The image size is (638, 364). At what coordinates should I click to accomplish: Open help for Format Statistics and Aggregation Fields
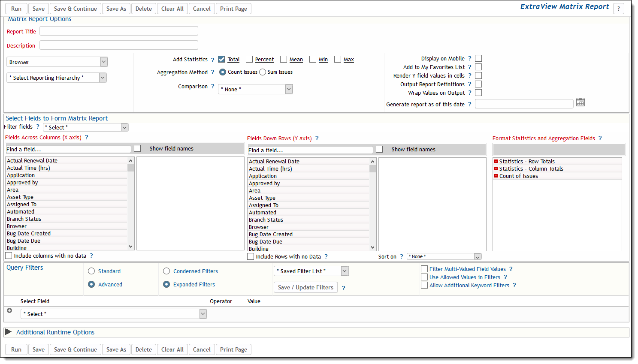pos(600,138)
